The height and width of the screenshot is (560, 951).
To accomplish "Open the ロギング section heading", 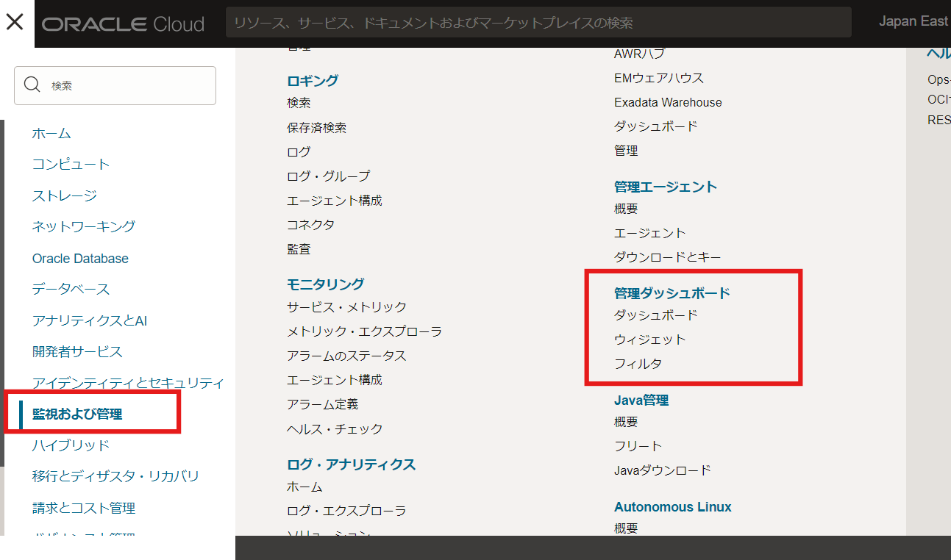I will click(x=313, y=81).
